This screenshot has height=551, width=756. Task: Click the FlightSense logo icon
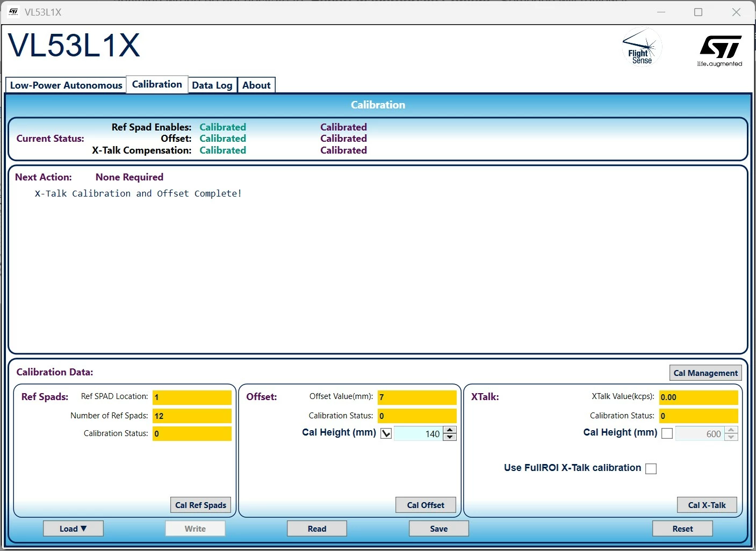click(x=642, y=47)
